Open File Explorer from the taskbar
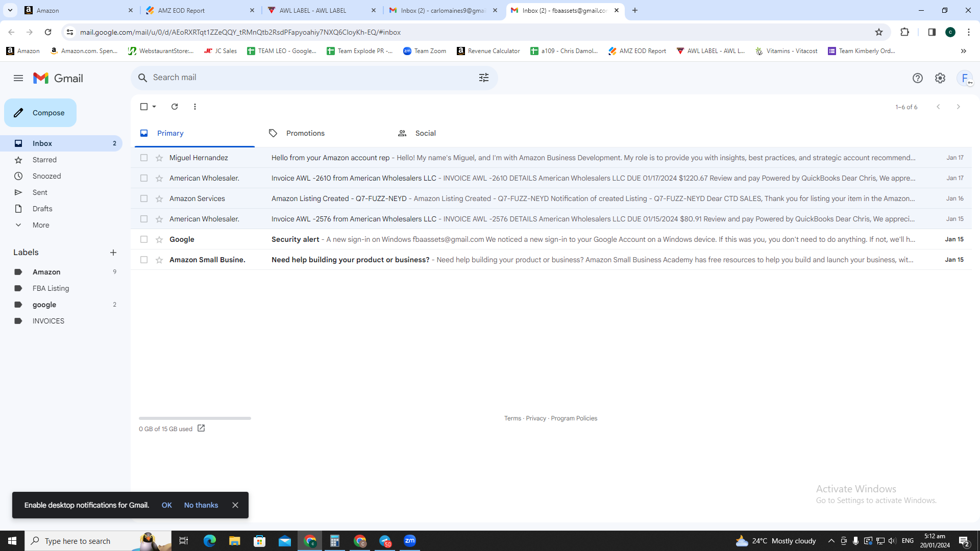 [x=234, y=541]
